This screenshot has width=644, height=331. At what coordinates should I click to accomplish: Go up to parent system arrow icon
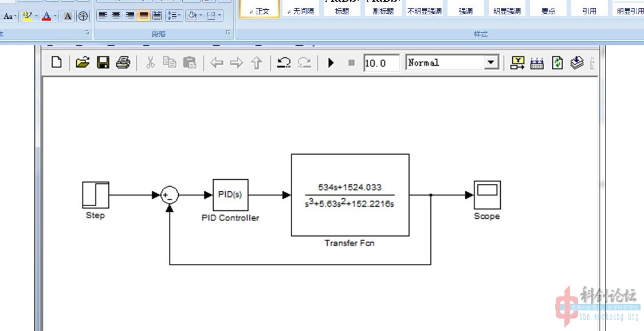pyautogui.click(x=257, y=63)
